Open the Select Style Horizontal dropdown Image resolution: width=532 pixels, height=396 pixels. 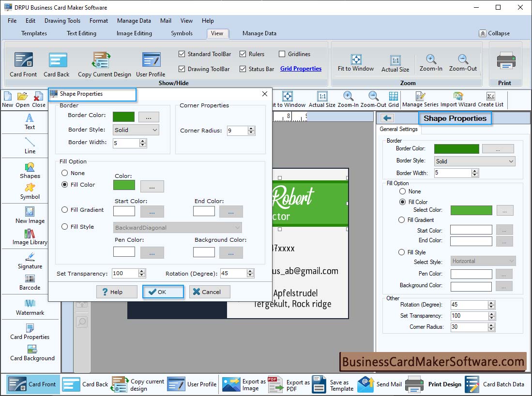pos(483,261)
